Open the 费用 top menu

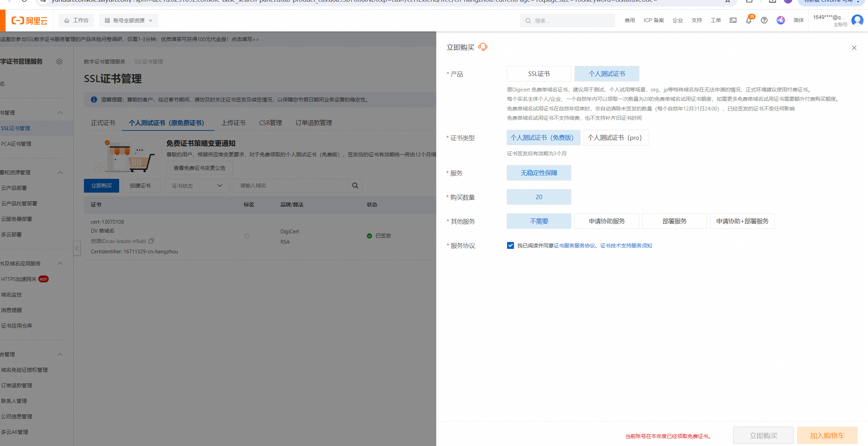click(630, 20)
